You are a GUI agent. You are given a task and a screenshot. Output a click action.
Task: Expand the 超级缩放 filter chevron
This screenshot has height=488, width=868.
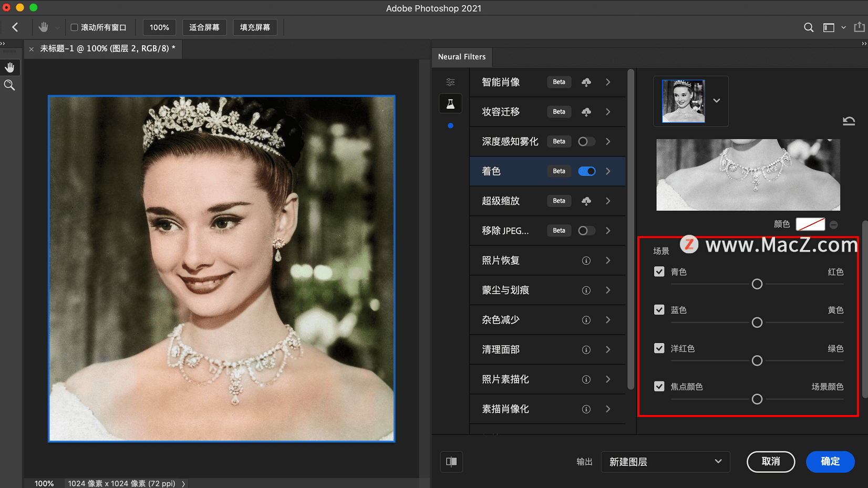pyautogui.click(x=608, y=201)
